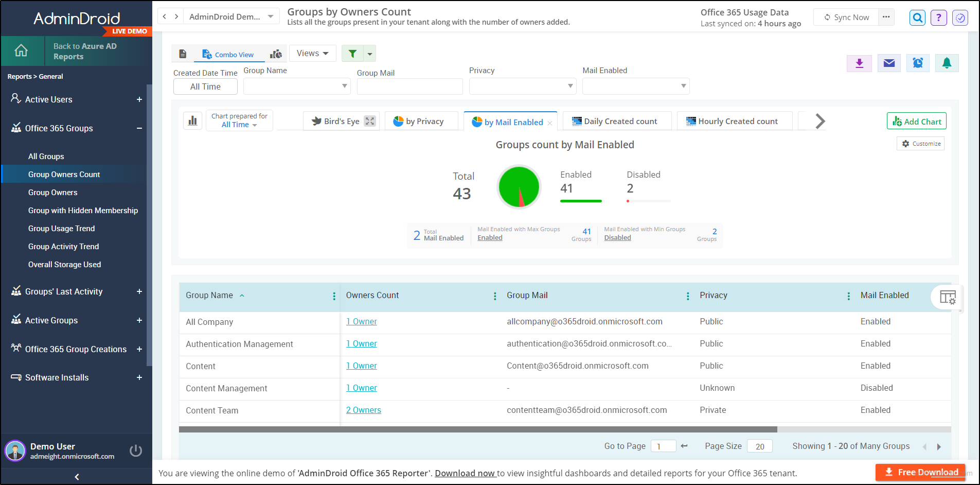
Task: Open the search magnifier in top bar
Action: tap(917, 18)
